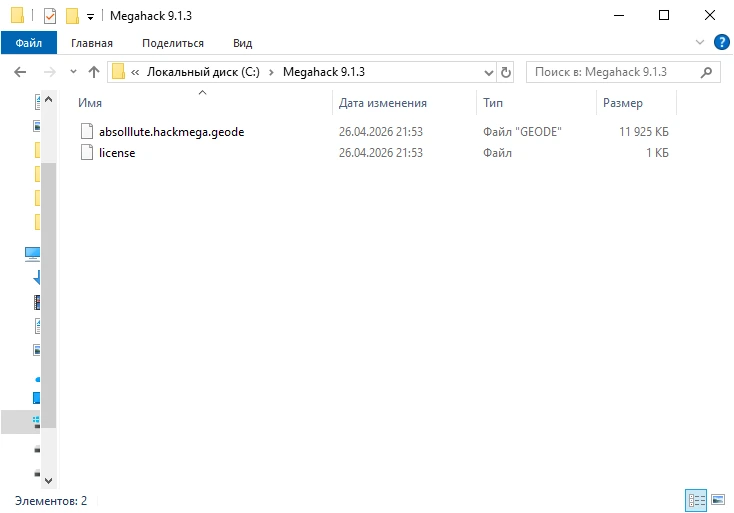The width and height of the screenshot is (734, 513).
Task: Open the Windows help question mark icon
Action: pyautogui.click(x=721, y=42)
